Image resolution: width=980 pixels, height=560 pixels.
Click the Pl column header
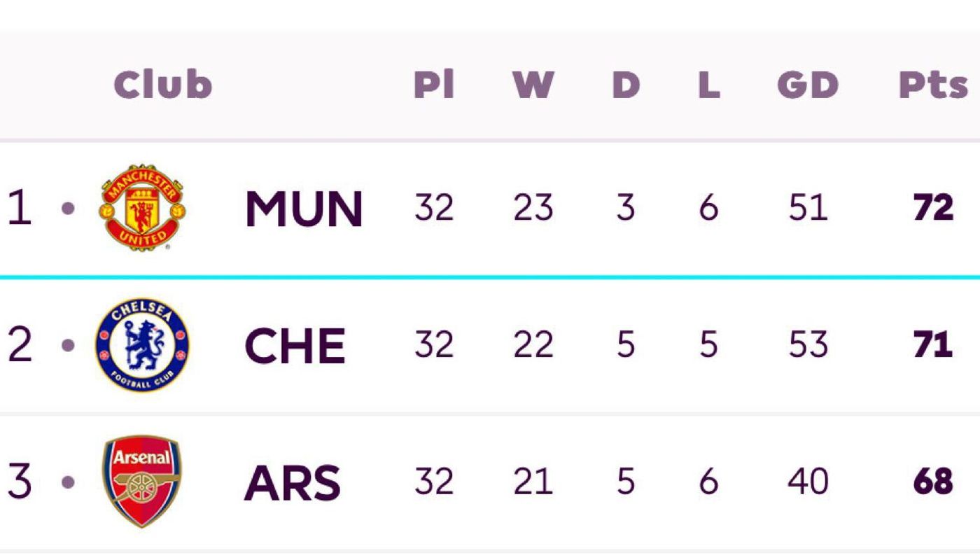[434, 85]
